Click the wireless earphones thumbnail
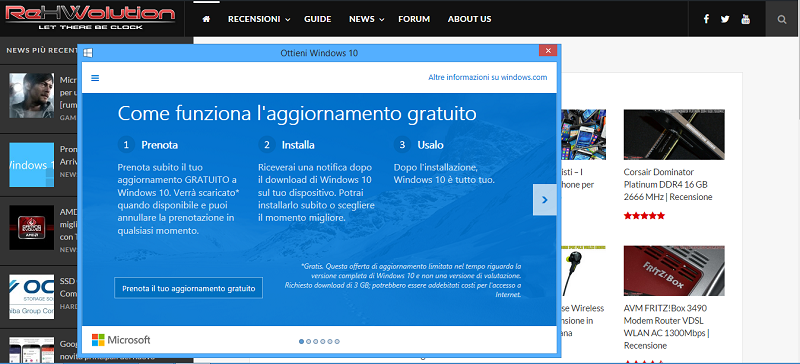Screen dimensions: 800x364 [x=584, y=271]
